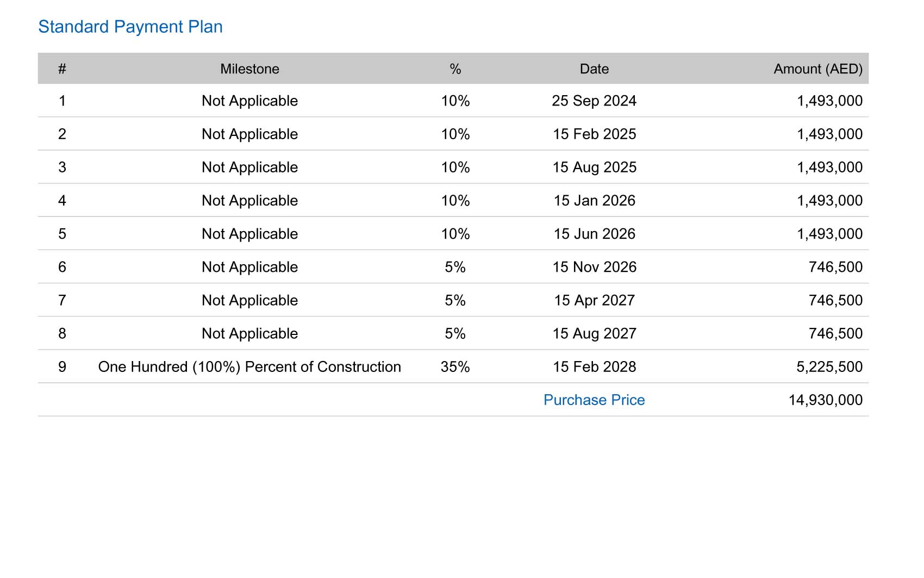Select the 15 Apr 2027 date cell
Image resolution: width=924 pixels, height=578 pixels.
pyautogui.click(x=594, y=300)
